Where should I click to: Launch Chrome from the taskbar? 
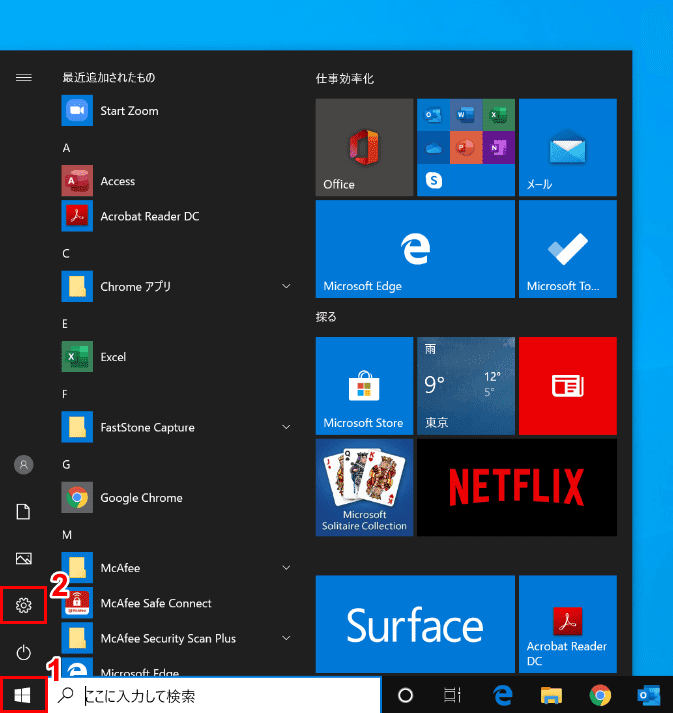(x=600, y=695)
